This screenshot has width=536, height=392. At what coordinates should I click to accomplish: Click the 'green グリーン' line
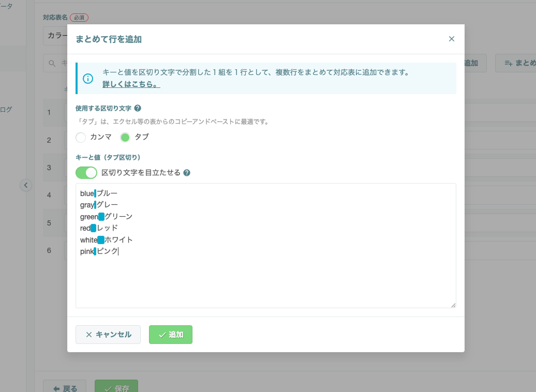(x=106, y=217)
